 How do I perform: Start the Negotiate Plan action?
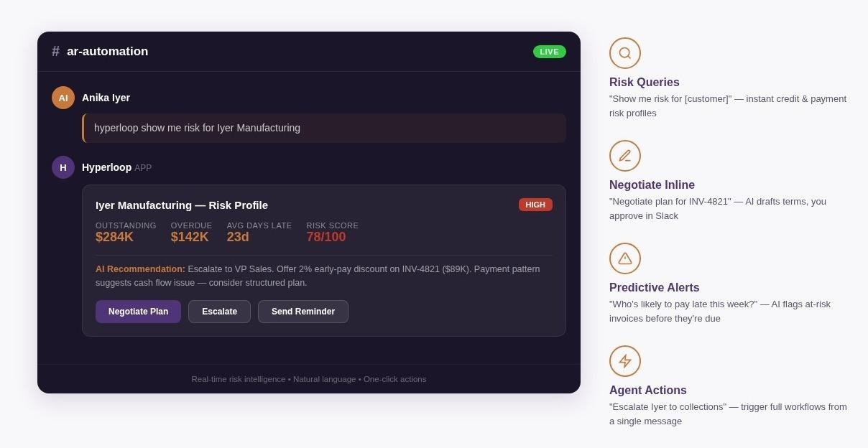138,312
